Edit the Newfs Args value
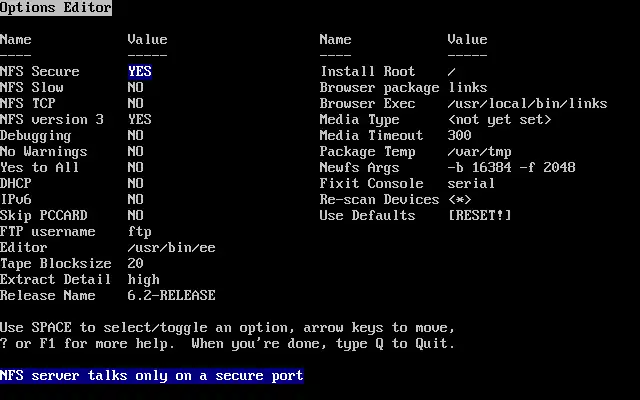The width and height of the screenshot is (640, 400). point(512,168)
